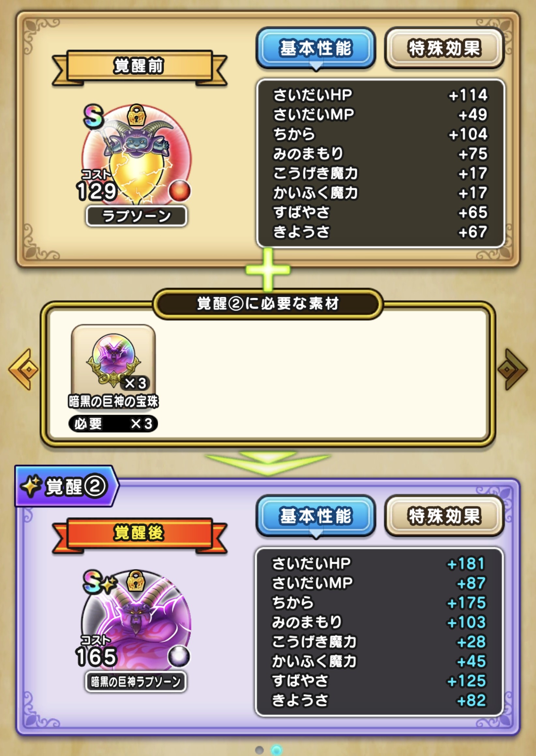536x756 pixels.
Task: Go to previous awakening with left arrow
Action: click(23, 370)
